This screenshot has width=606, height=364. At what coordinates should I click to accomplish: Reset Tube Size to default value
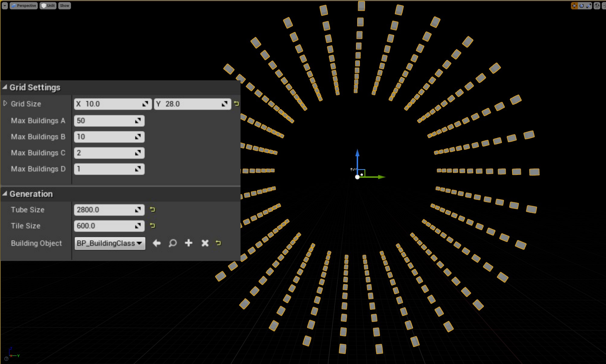[x=152, y=210]
